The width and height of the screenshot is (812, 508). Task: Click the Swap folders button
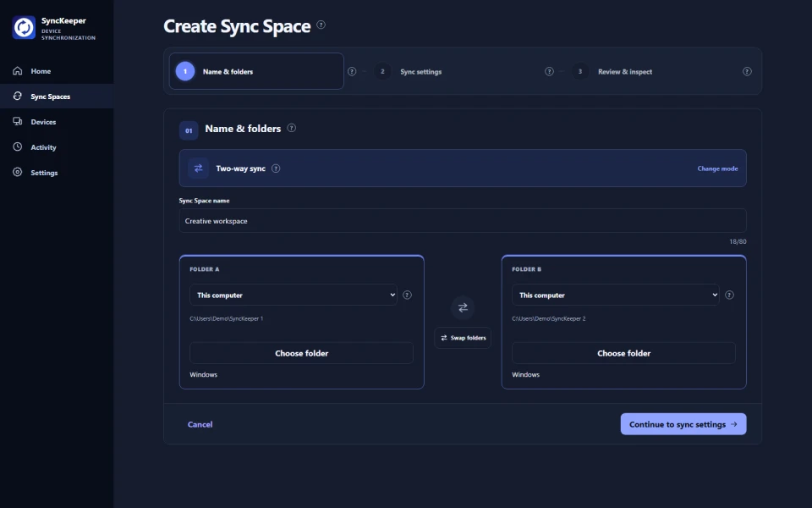(x=463, y=338)
